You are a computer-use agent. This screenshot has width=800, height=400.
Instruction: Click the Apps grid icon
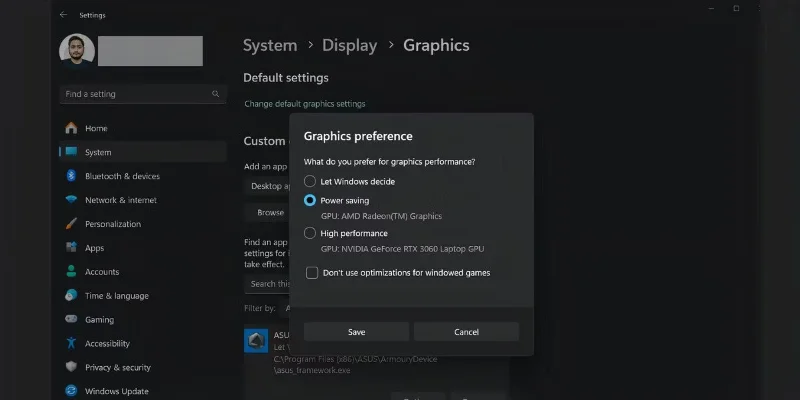point(71,248)
